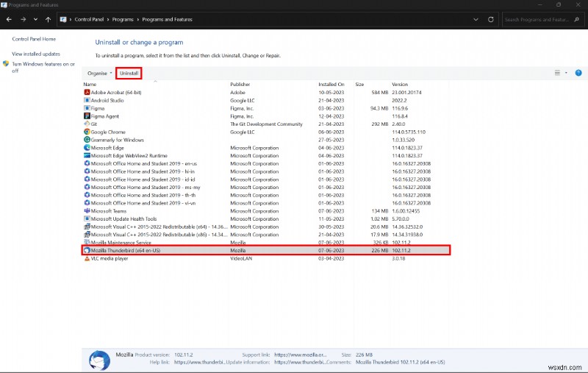The height and width of the screenshot is (373, 588).
Task: Select the Office 2019 ms-my icon
Action: [x=87, y=187]
